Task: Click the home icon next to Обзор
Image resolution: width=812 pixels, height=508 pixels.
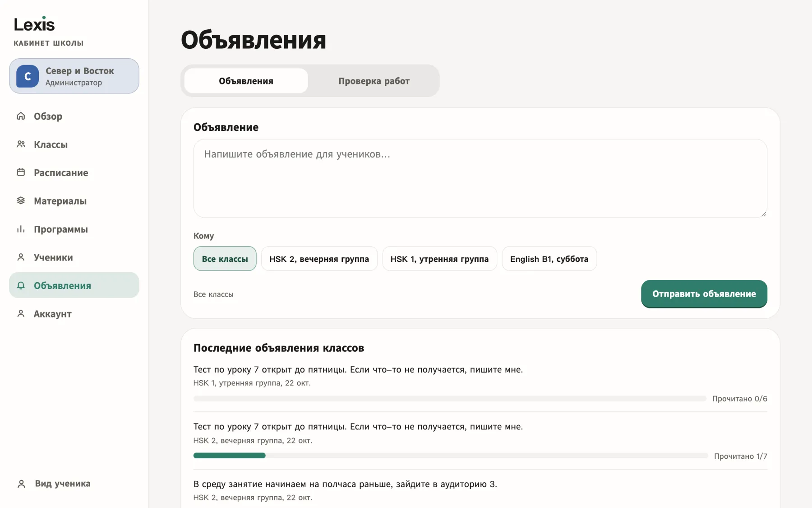Action: point(21,116)
